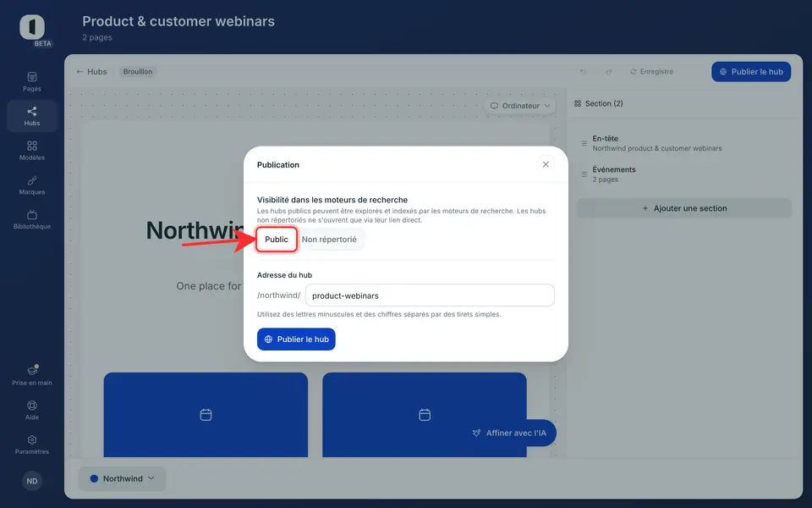Image resolution: width=812 pixels, height=508 pixels.
Task: Close the Publication dialog
Action: point(546,164)
